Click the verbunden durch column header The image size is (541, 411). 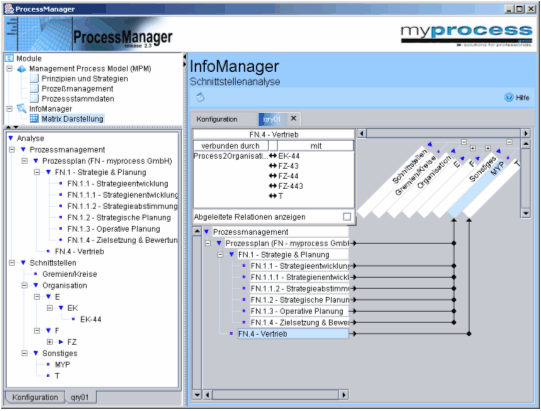point(230,146)
